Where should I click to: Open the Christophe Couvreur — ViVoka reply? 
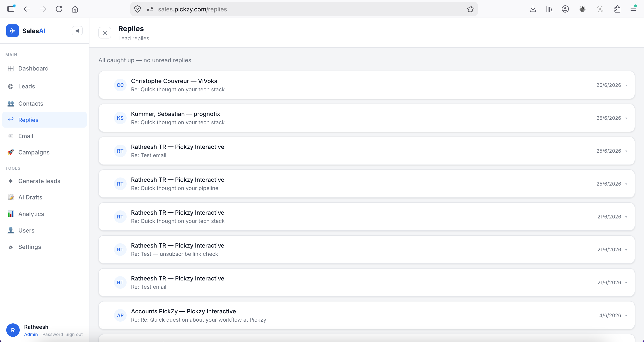click(366, 85)
